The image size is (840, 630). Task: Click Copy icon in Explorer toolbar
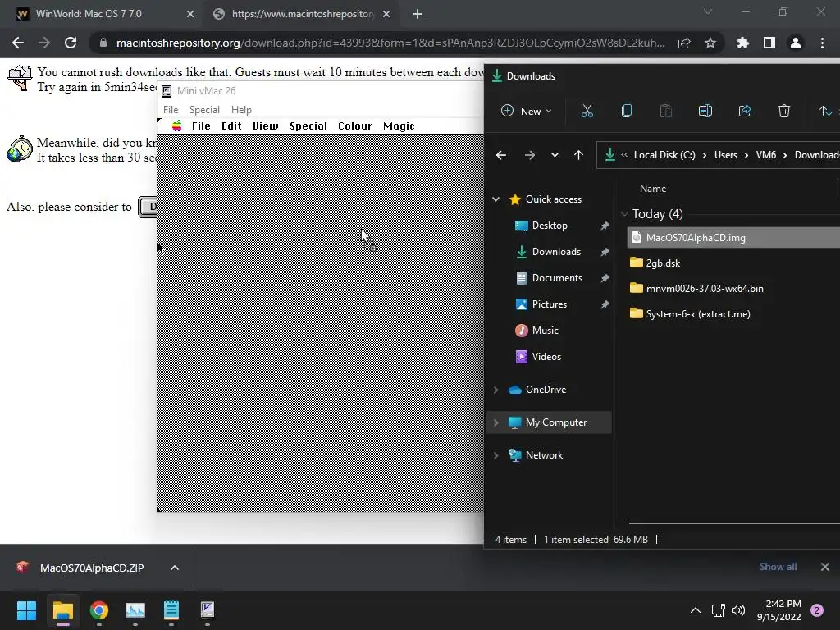[626, 111]
